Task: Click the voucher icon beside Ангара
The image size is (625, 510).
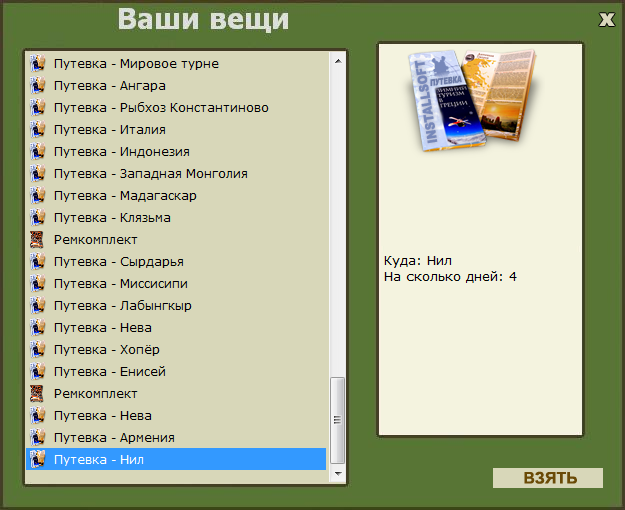Action: click(x=37, y=86)
